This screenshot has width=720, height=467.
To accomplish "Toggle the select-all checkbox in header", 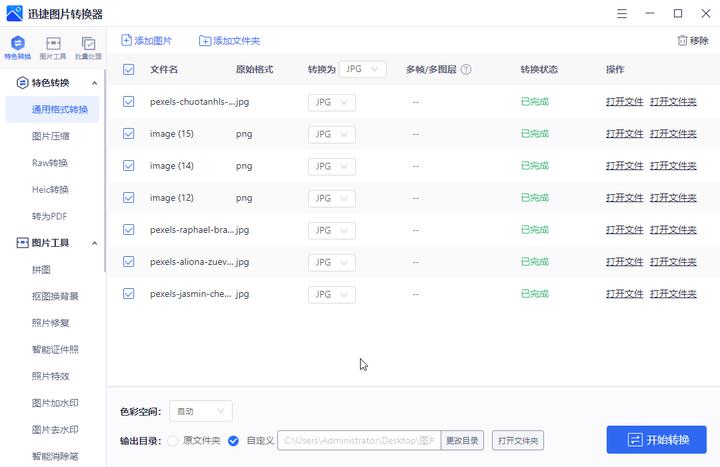I will click(129, 69).
